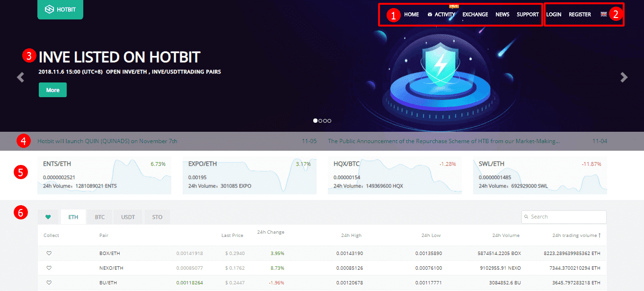Open the SWL/ETH ticker card

[540, 175]
